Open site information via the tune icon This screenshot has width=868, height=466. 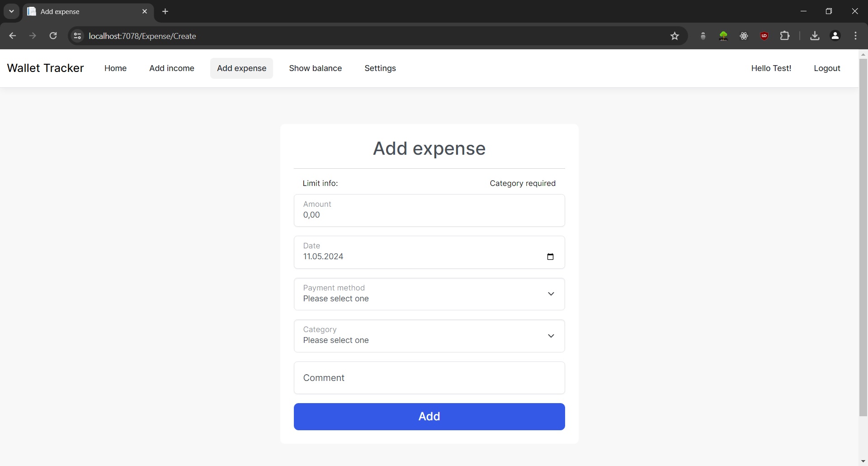pyautogui.click(x=77, y=36)
